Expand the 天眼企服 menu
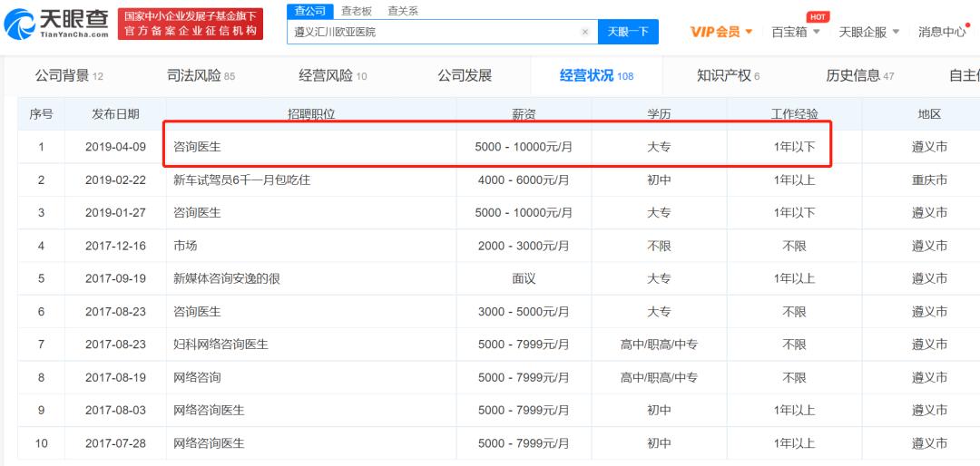Image resolution: width=980 pixels, height=466 pixels. 868,32
